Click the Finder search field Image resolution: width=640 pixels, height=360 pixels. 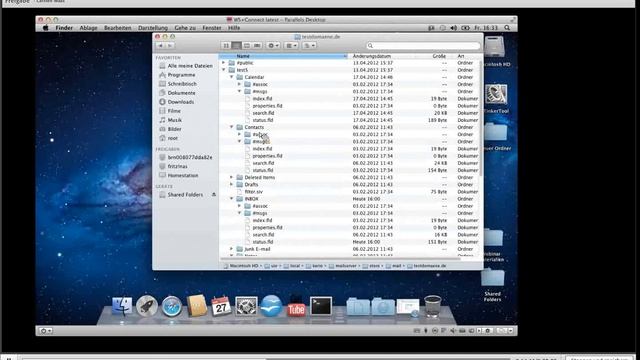423,46
